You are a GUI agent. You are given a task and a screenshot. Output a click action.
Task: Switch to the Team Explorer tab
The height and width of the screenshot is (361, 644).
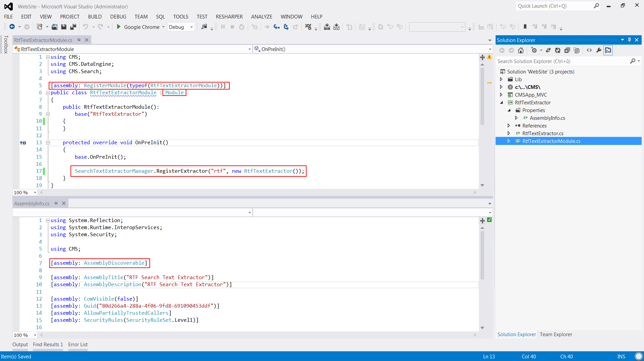pyautogui.click(x=556, y=334)
